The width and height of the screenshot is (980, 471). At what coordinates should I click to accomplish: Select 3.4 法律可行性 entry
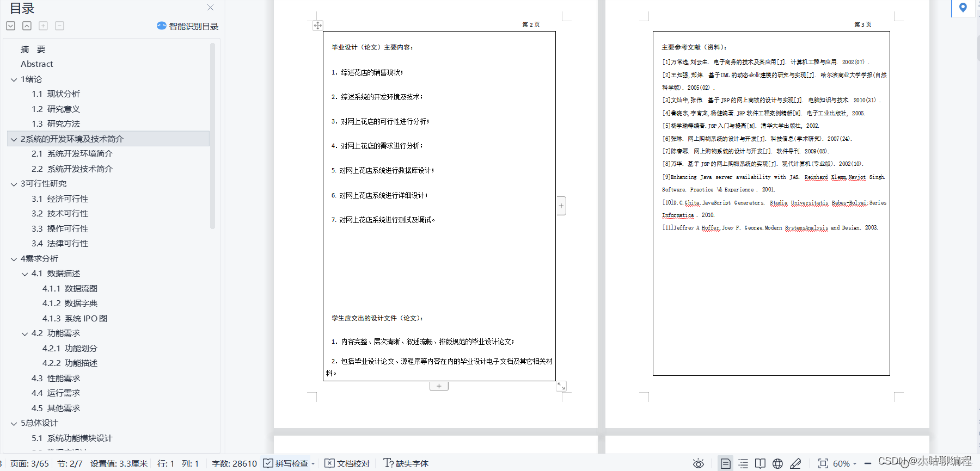coord(60,244)
